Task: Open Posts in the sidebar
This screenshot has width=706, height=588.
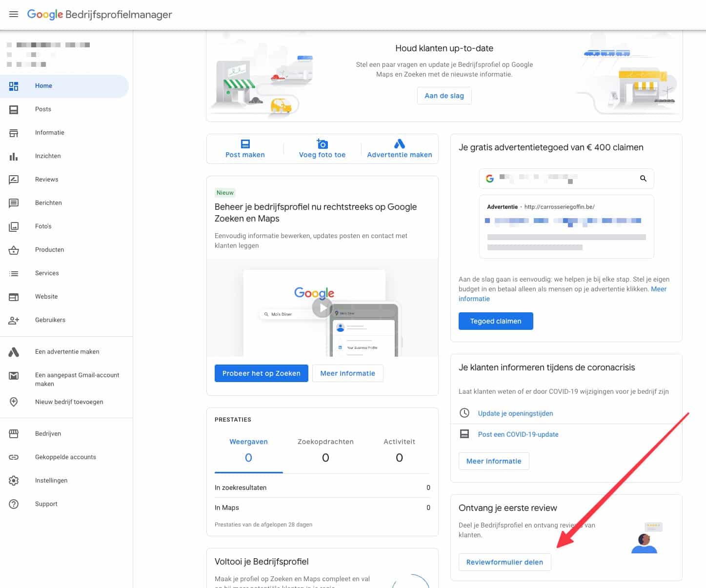Action: pos(64,109)
